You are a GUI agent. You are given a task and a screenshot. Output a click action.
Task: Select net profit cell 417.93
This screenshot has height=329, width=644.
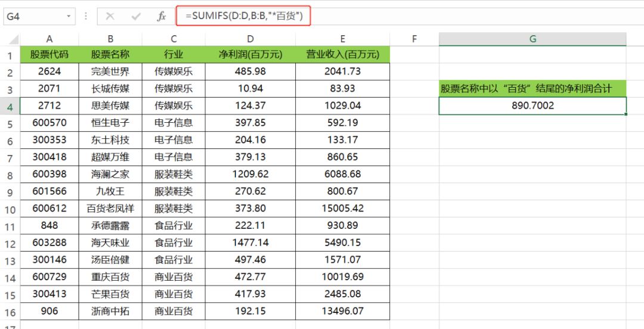[250, 294]
